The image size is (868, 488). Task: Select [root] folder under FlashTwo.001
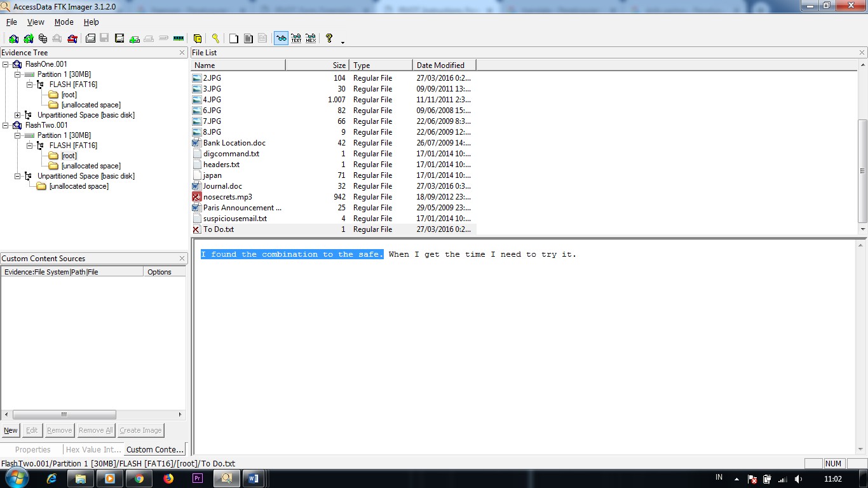(x=69, y=156)
